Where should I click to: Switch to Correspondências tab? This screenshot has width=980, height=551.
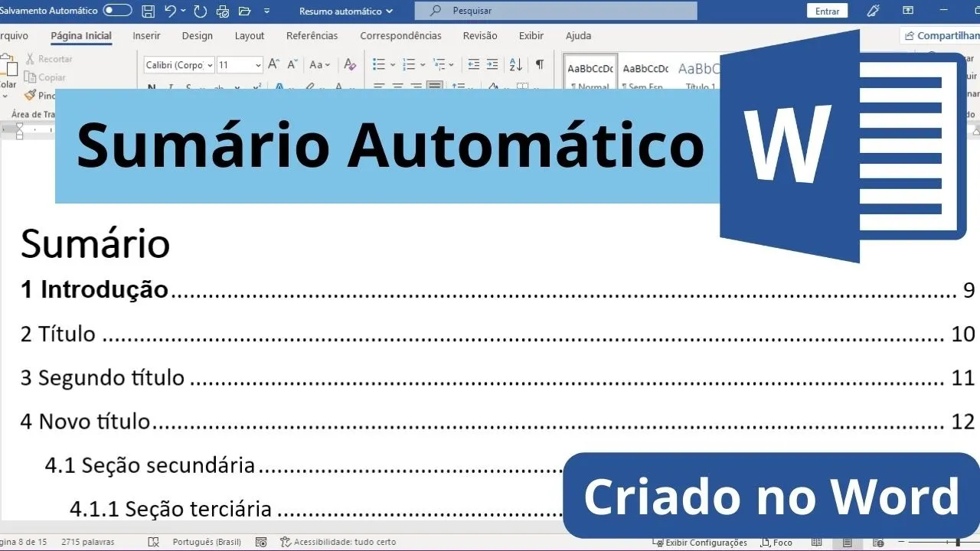(x=400, y=35)
